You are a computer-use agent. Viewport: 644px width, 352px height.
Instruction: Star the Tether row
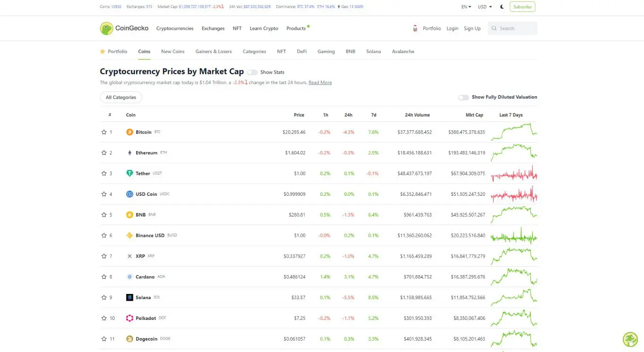pos(104,173)
